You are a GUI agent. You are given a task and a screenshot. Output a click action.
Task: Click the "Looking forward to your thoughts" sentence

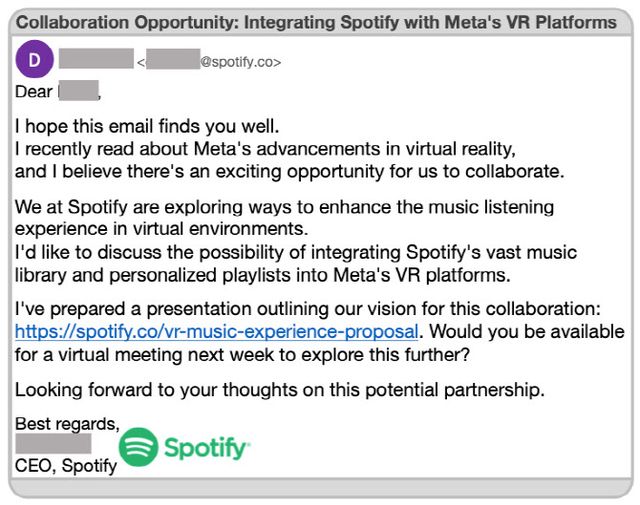[x=280, y=390]
